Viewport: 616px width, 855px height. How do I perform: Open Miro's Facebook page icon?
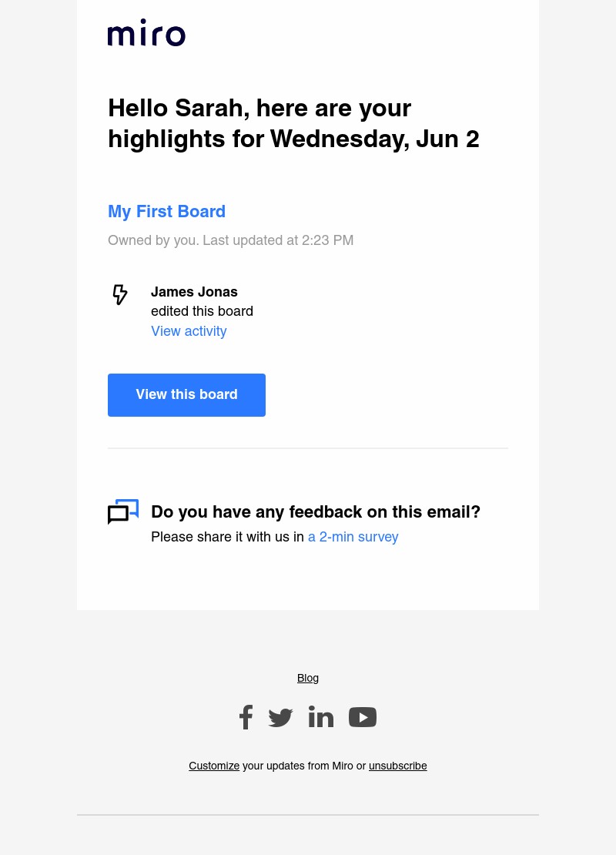click(246, 717)
